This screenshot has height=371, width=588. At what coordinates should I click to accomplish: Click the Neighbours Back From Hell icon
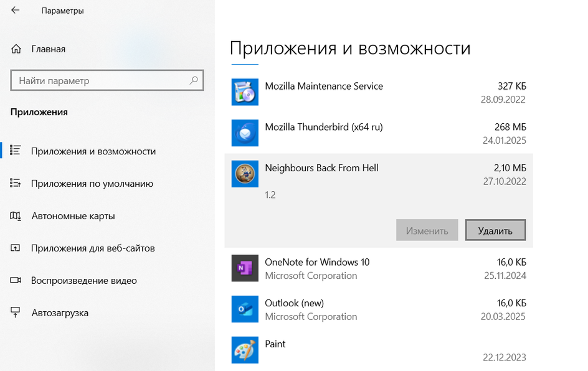[245, 174]
